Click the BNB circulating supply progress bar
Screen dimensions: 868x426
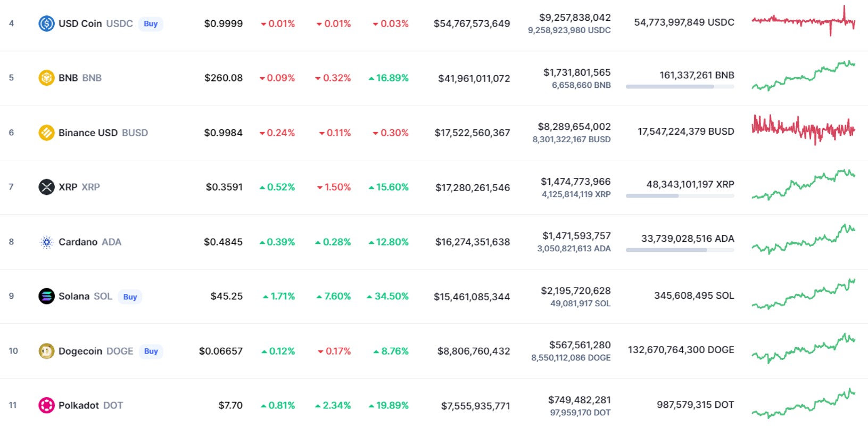(x=680, y=86)
